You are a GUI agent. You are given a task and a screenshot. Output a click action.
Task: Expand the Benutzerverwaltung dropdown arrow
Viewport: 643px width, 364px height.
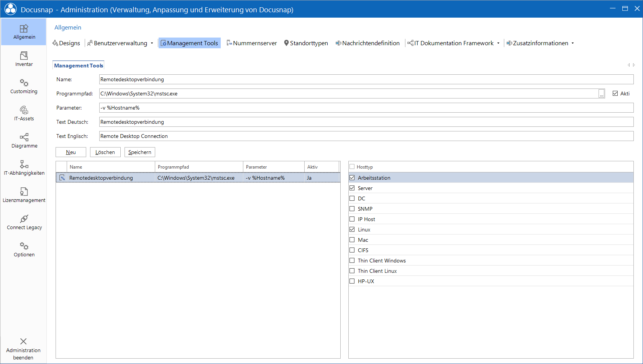(152, 43)
